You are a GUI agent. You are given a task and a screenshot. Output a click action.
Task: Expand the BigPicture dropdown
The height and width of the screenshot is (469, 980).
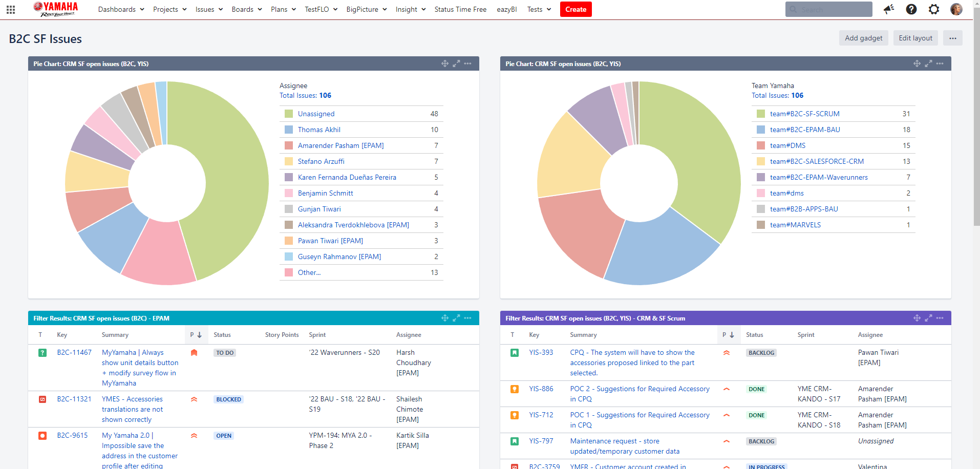[367, 9]
